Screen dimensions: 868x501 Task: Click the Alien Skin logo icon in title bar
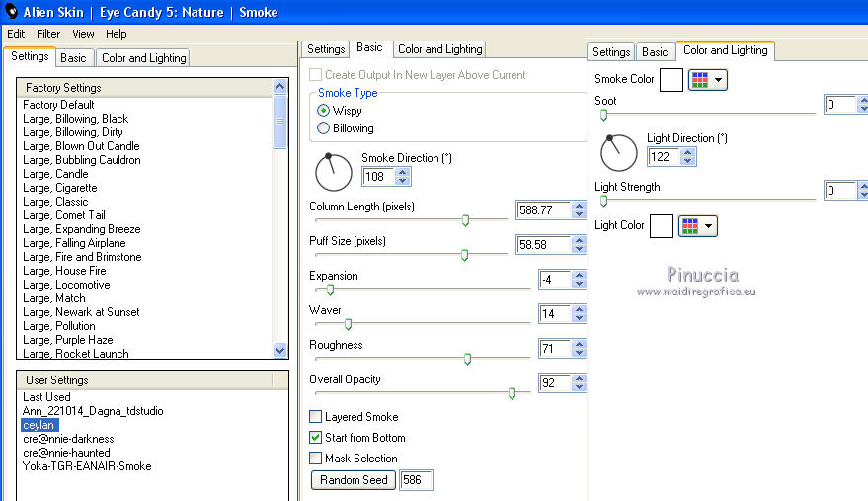click(11, 11)
